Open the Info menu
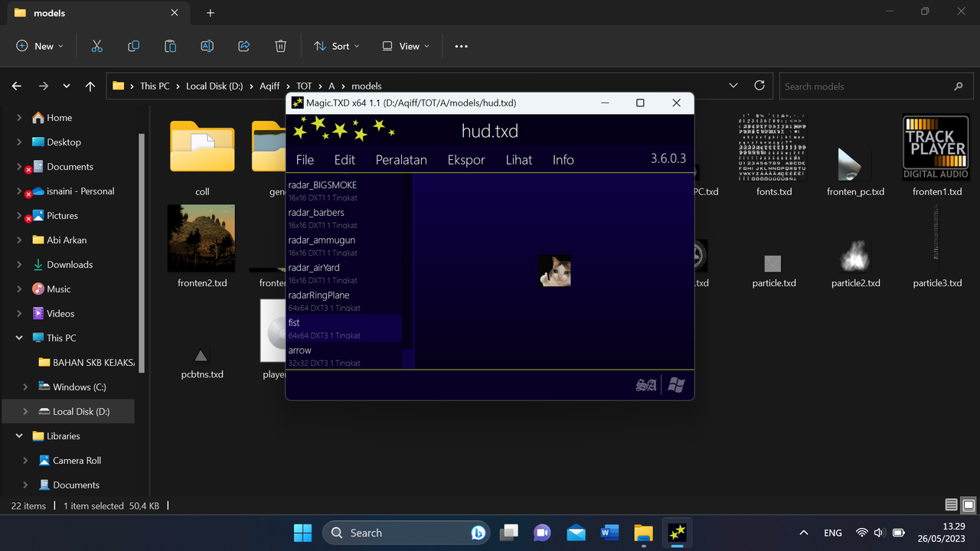980x551 pixels. pos(563,160)
